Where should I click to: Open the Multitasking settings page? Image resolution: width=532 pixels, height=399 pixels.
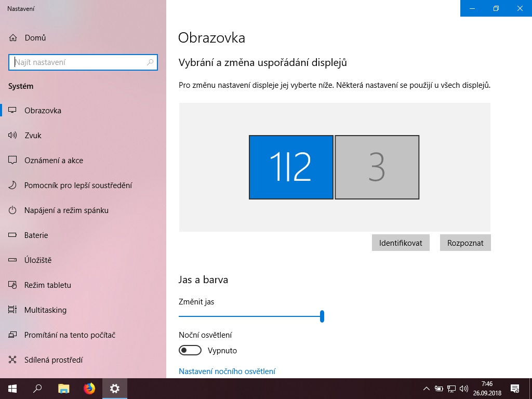(x=45, y=310)
